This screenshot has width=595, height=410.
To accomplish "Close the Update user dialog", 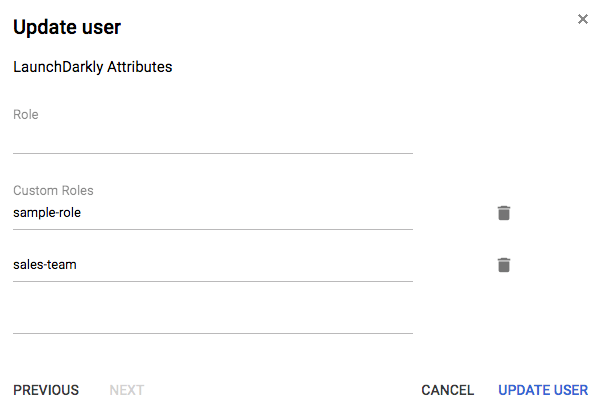I will point(582,19).
